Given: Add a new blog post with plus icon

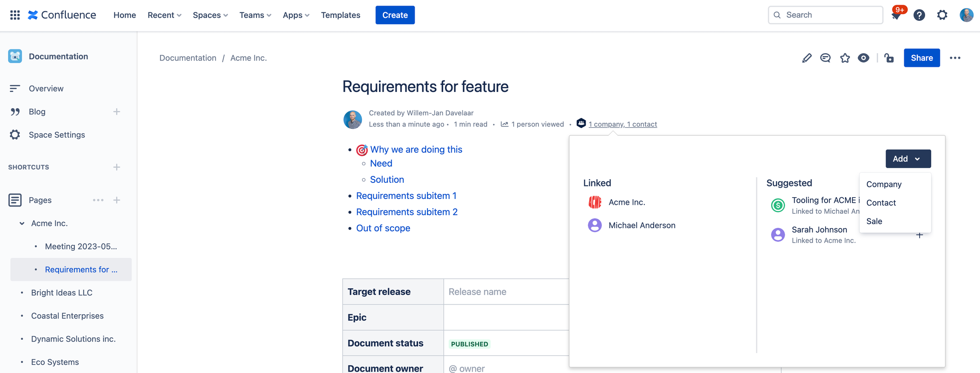Looking at the screenshot, I should (117, 112).
